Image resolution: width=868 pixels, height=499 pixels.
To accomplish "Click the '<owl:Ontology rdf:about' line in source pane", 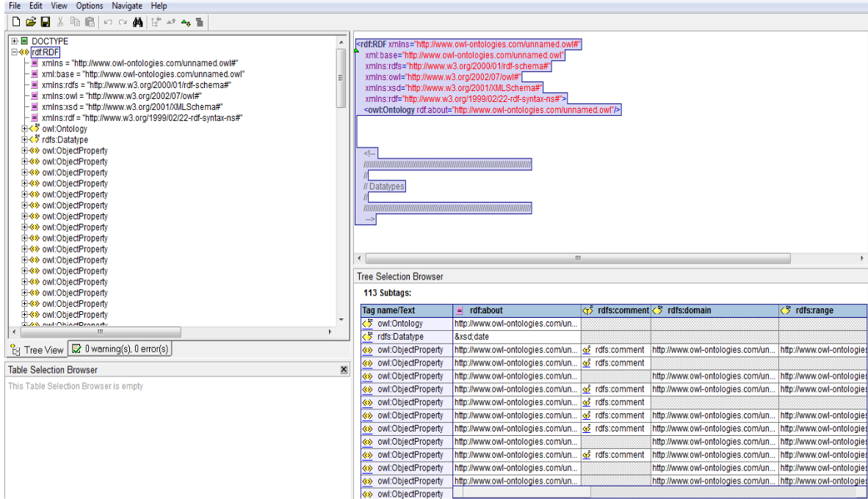I will [492, 110].
